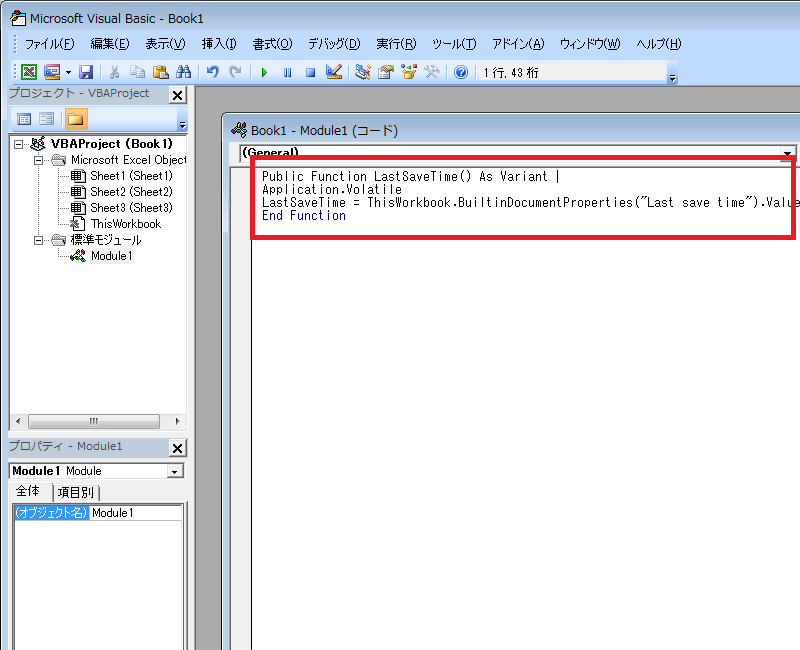Screen dimensions: 800x650
Task: Open Properties Window toolbar icon
Action: point(386,72)
